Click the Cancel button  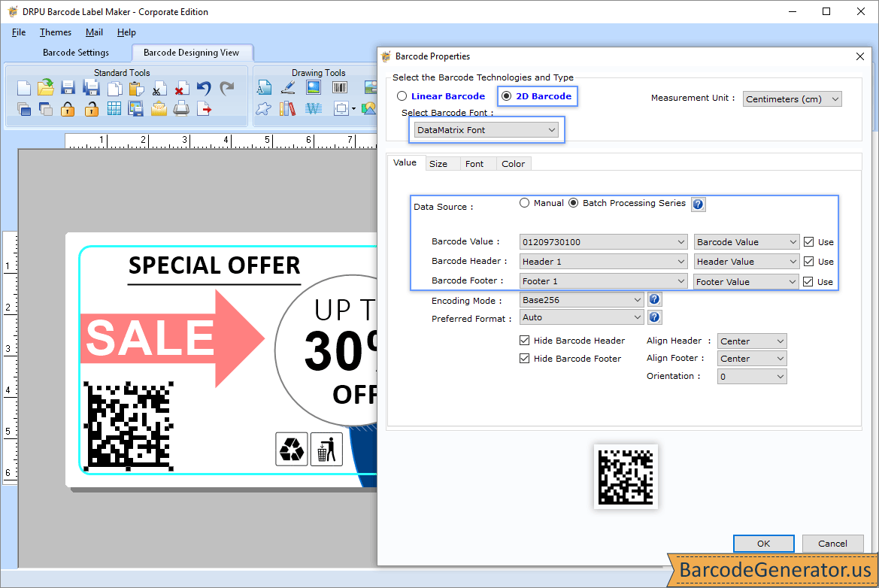coord(832,544)
